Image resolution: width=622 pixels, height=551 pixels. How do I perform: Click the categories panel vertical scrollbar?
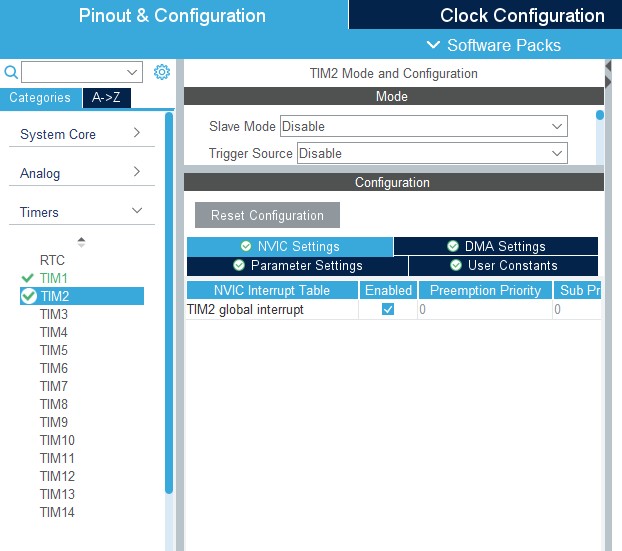pyautogui.click(x=169, y=303)
